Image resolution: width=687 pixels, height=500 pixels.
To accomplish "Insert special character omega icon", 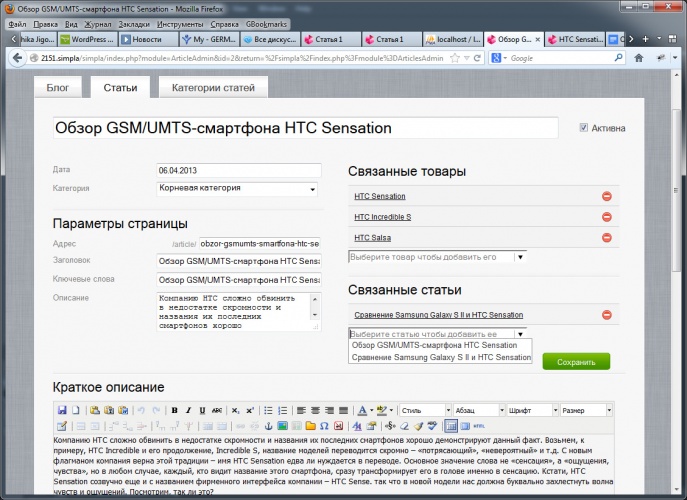I will 324,426.
